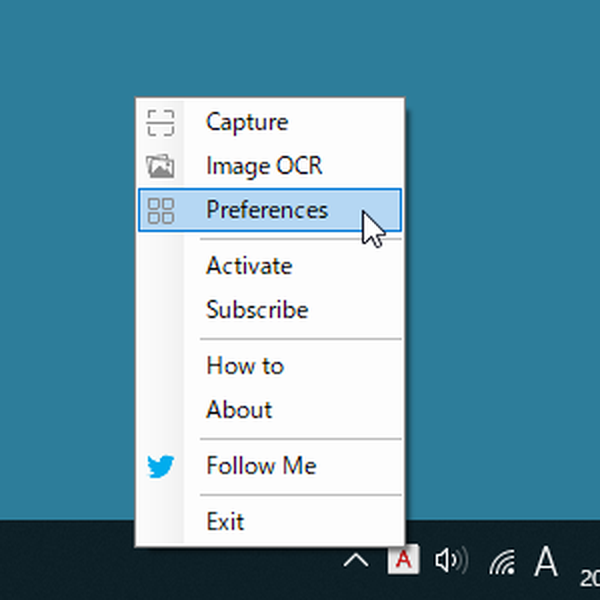Screen dimensions: 600x600
Task: Click the dashed capture-frame icon
Action: [161, 123]
